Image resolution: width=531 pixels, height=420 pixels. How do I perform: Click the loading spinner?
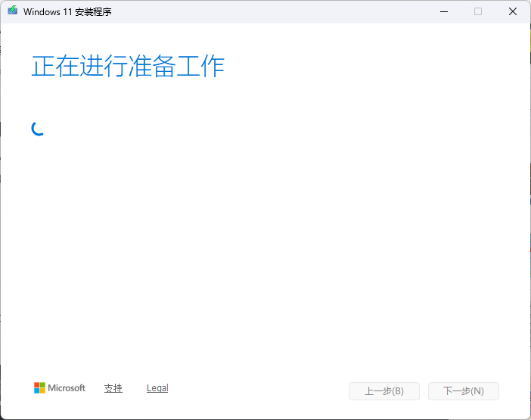coord(38,129)
